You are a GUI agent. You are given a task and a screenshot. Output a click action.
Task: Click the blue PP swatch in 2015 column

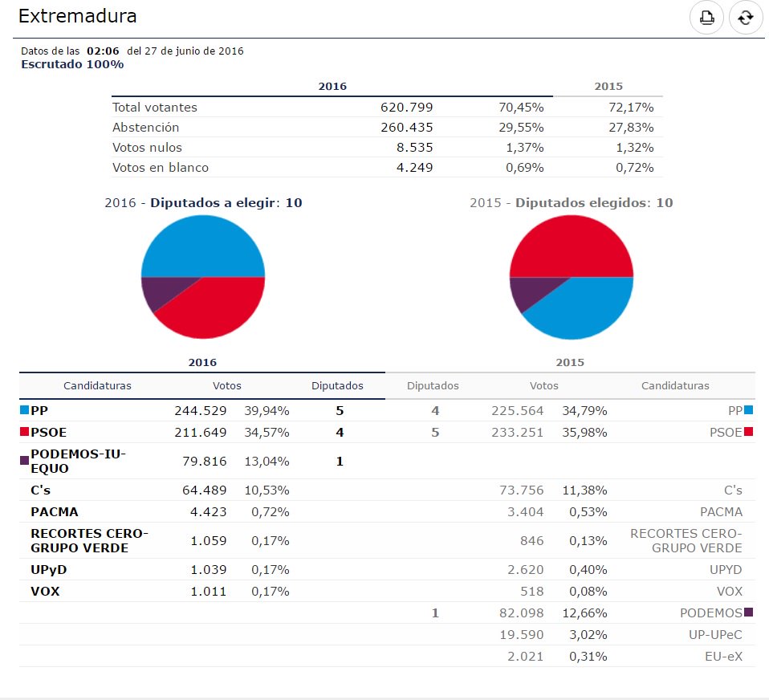(x=748, y=410)
